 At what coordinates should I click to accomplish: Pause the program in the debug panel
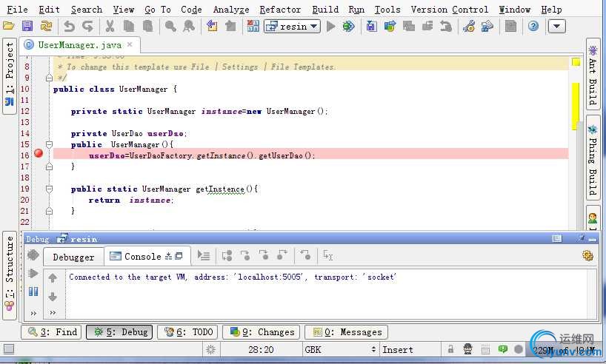pyautogui.click(x=33, y=291)
